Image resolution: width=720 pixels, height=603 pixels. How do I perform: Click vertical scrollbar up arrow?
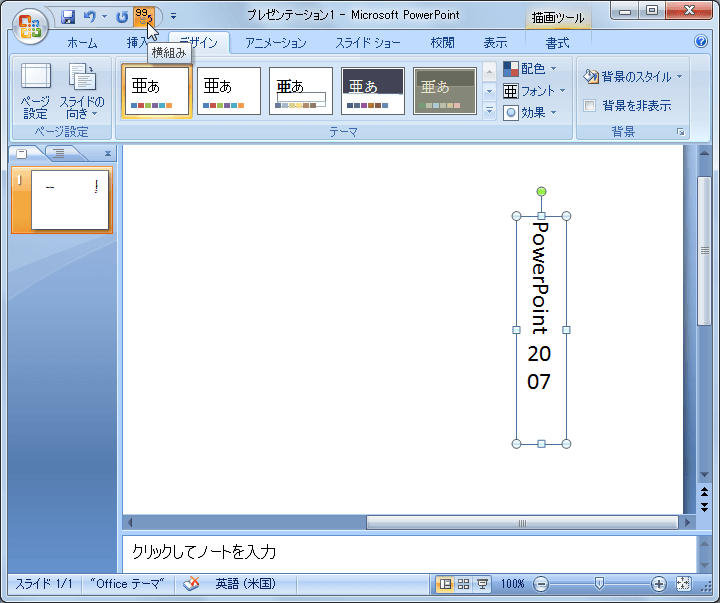pyautogui.click(x=704, y=153)
